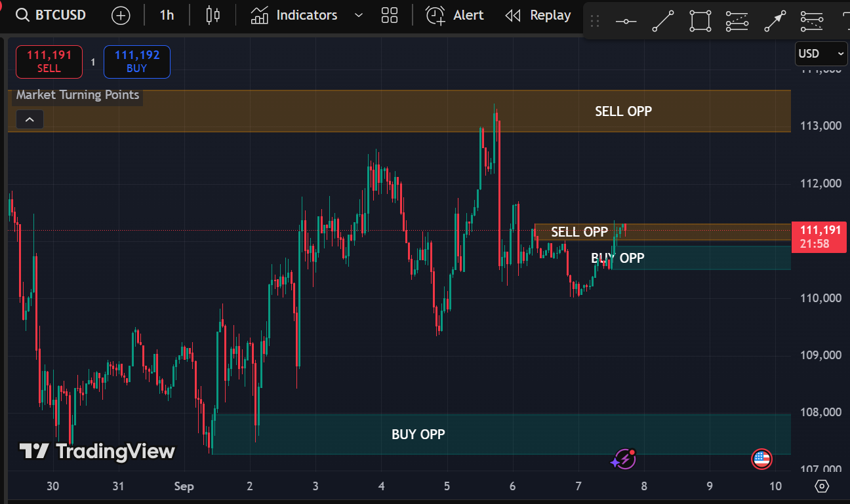Click the plus icon to compare symbols

click(x=121, y=15)
